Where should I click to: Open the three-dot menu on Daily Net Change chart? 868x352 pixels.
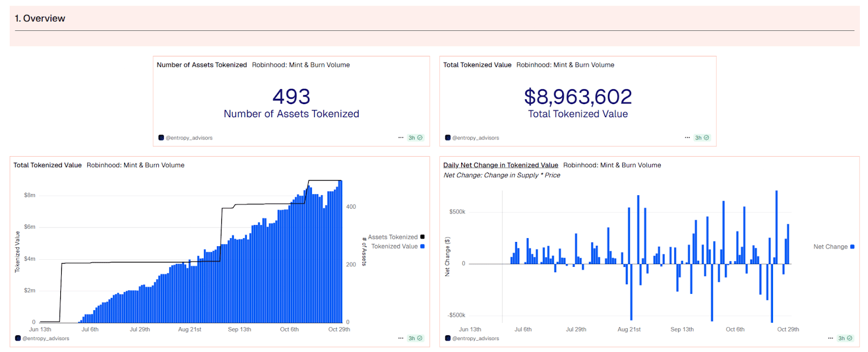click(831, 338)
